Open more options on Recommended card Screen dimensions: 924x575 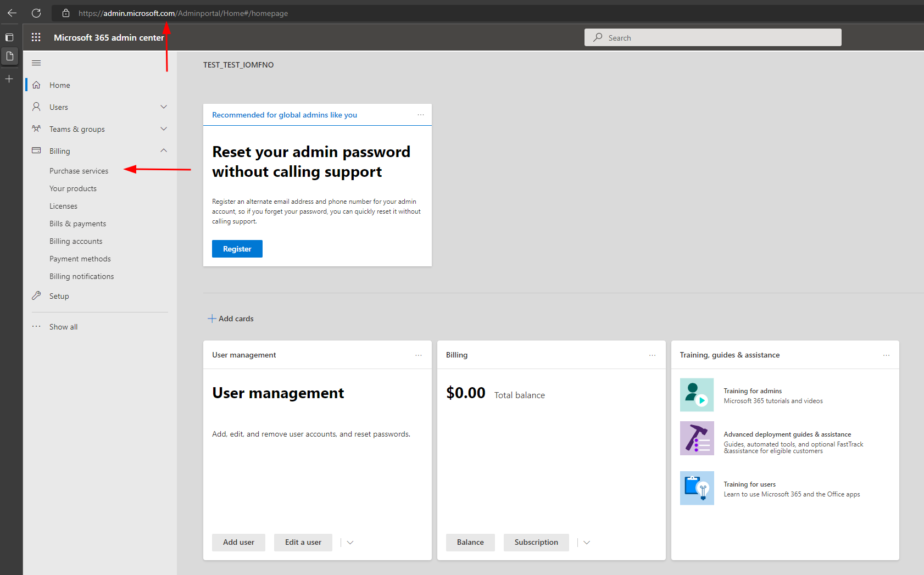click(421, 115)
